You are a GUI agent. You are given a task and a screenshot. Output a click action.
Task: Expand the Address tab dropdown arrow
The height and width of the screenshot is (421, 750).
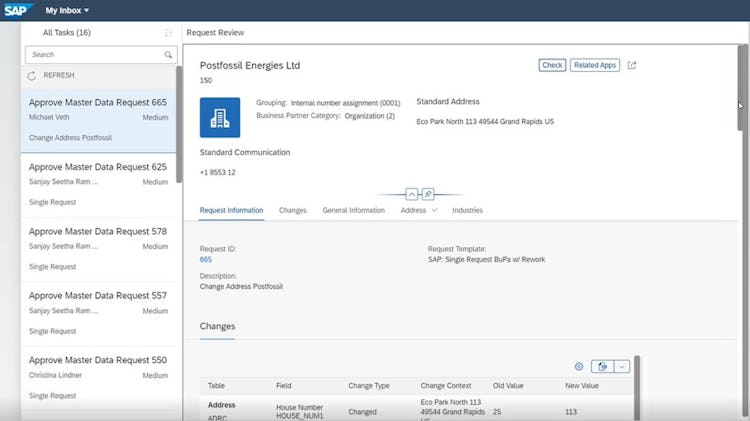(x=434, y=211)
